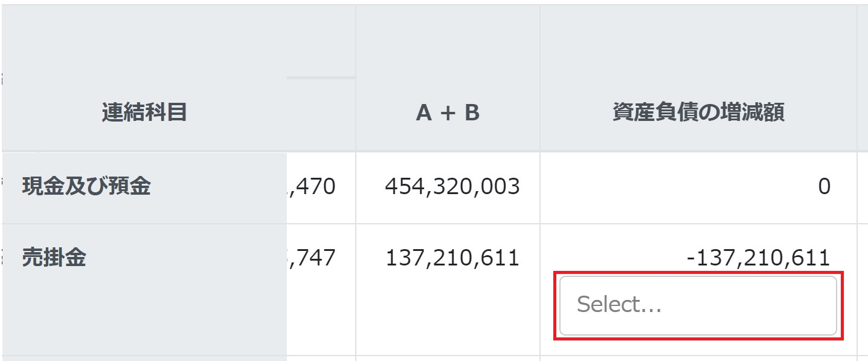
Task: Open the Select... dropdown in 売掛金 row
Action: click(698, 305)
